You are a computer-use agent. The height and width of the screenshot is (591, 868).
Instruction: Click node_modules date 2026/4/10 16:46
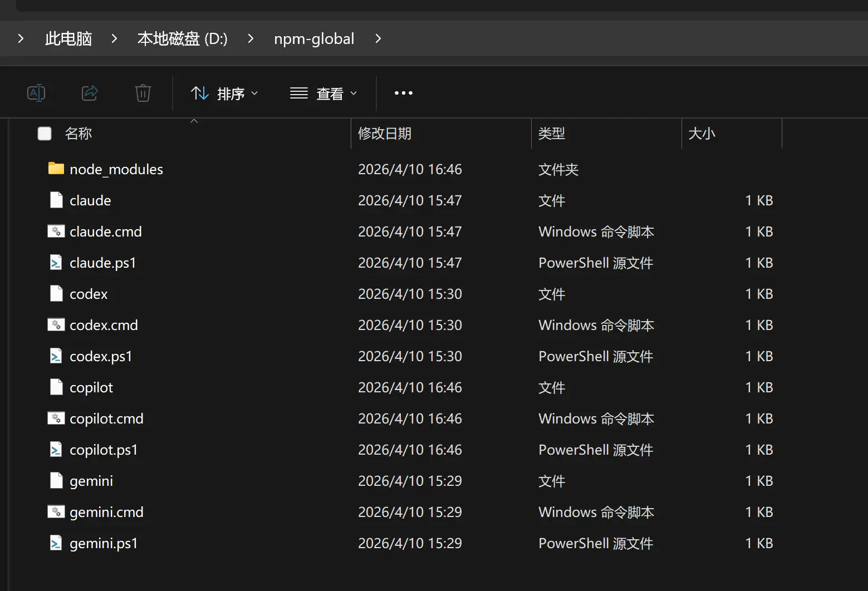coord(410,169)
